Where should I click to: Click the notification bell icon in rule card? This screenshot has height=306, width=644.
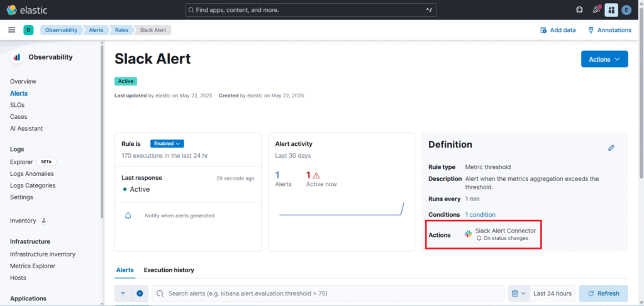128,216
